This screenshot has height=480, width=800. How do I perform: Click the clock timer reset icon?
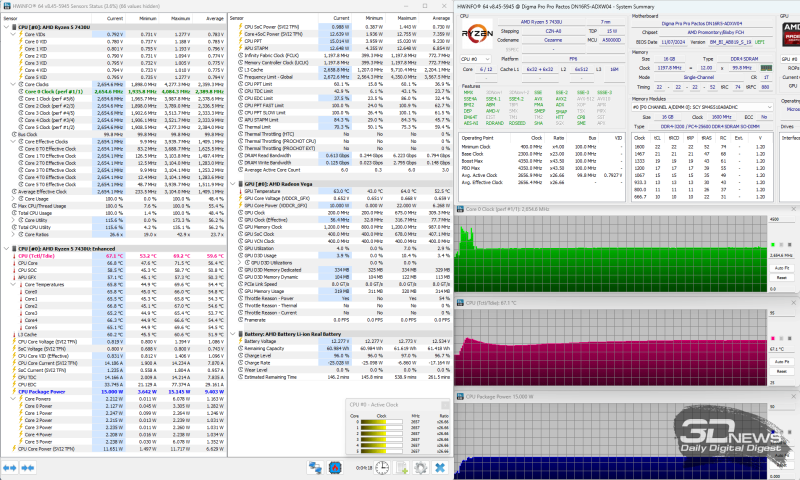(382, 467)
